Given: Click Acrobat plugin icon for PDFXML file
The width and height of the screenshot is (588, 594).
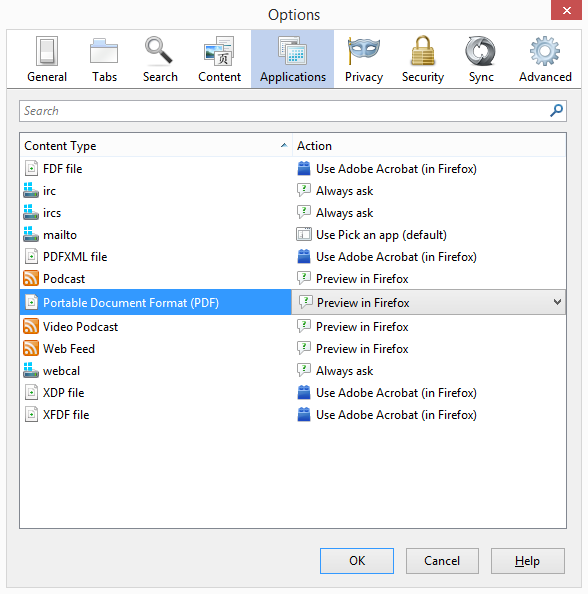Looking at the screenshot, I should point(304,256).
